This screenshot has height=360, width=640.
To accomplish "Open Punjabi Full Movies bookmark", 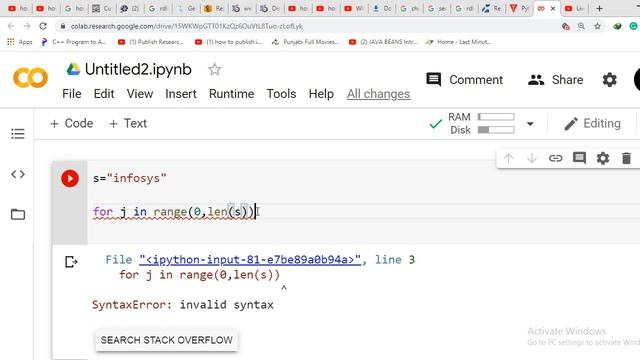I will 306,42.
